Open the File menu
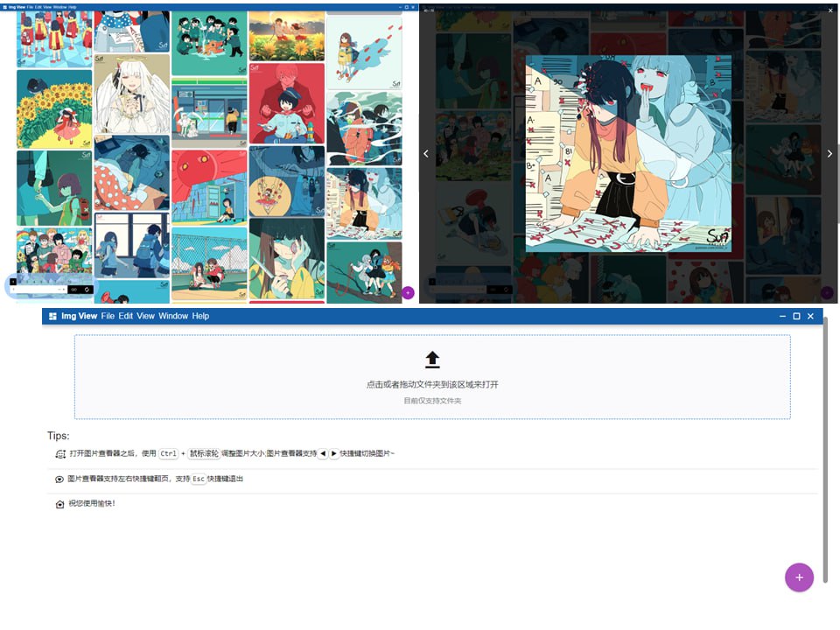Screen dimensions: 840x630 pos(108,316)
